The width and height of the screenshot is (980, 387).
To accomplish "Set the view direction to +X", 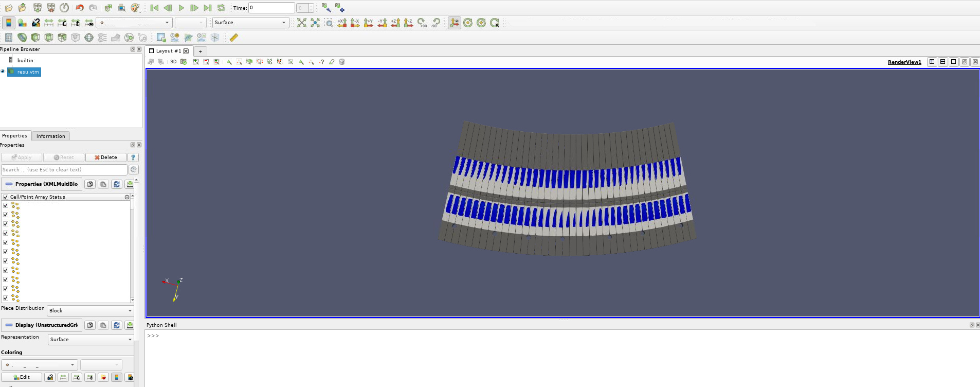I will point(342,23).
